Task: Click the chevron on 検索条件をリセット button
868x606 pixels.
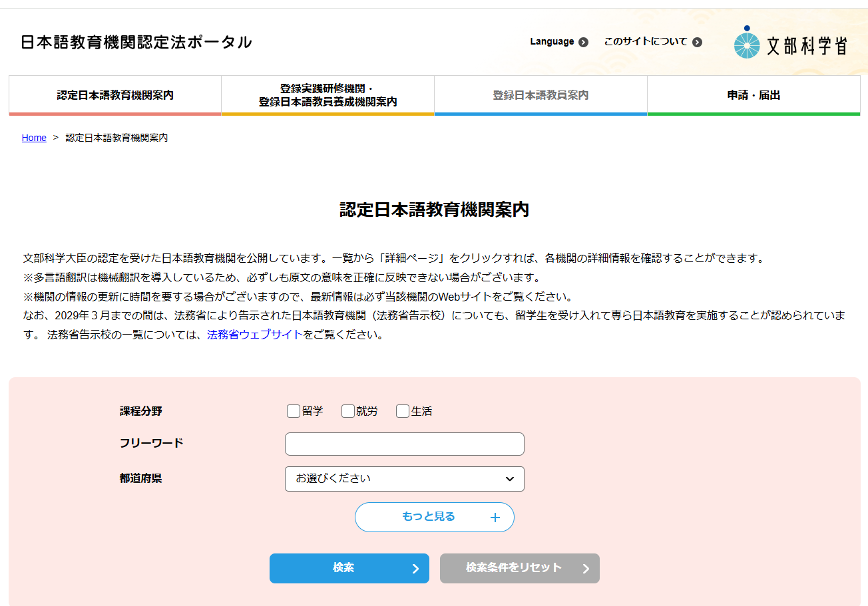Action: [x=586, y=569]
